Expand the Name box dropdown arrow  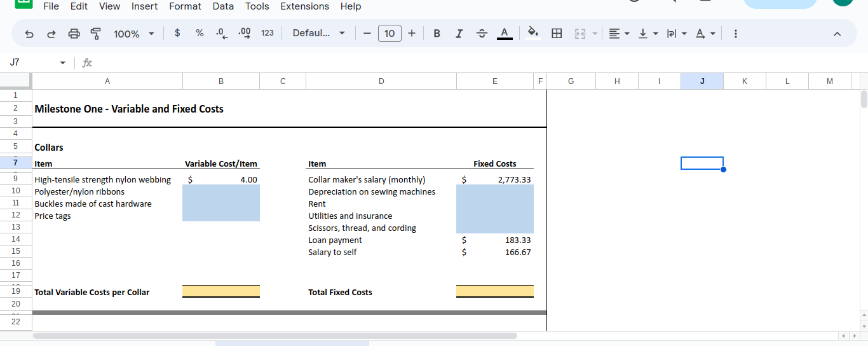click(x=62, y=63)
